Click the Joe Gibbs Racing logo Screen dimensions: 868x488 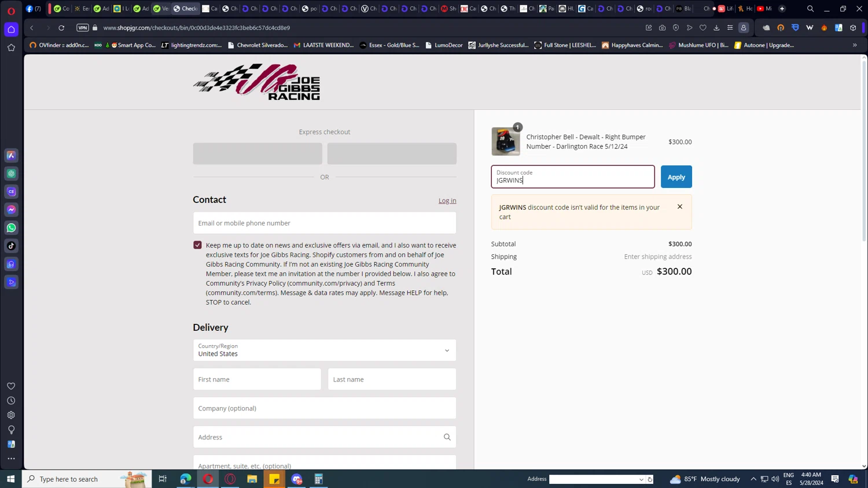(256, 82)
